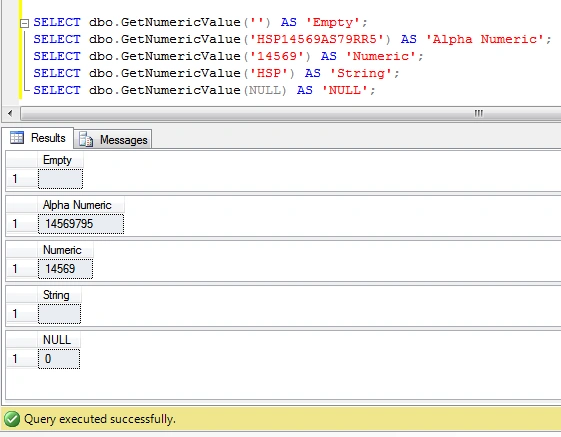The image size is (561, 437).
Task: Click the row number 1 of Numeric grid
Action: 15,269
